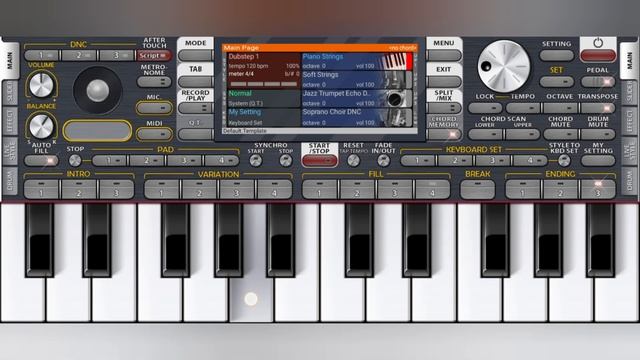Click the Split/Mix button
Viewport: 640px width, 360px height.
pyautogui.click(x=444, y=108)
